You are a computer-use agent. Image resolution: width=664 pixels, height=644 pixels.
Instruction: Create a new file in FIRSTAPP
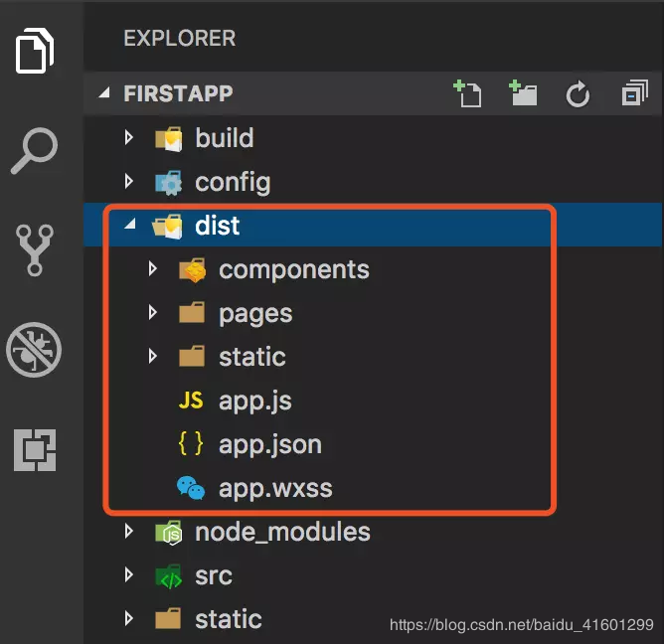[x=467, y=93]
